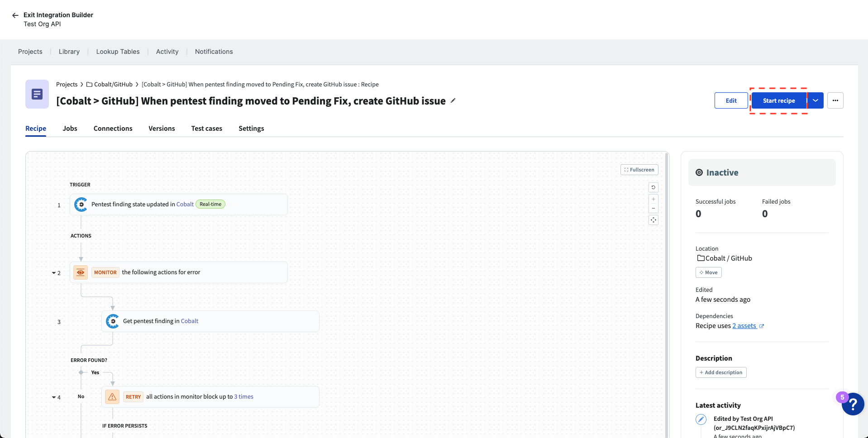Open the three-dots more options menu
The image size is (868, 438).
click(835, 100)
